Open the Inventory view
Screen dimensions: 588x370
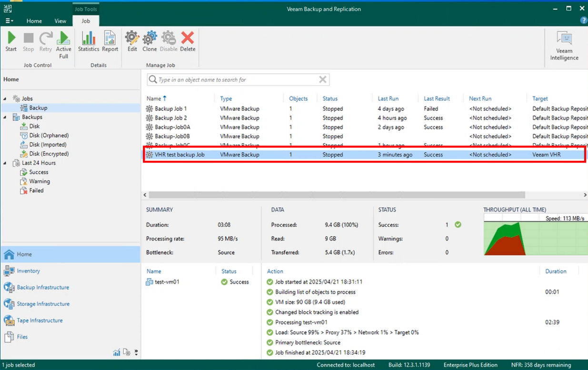coord(70,271)
